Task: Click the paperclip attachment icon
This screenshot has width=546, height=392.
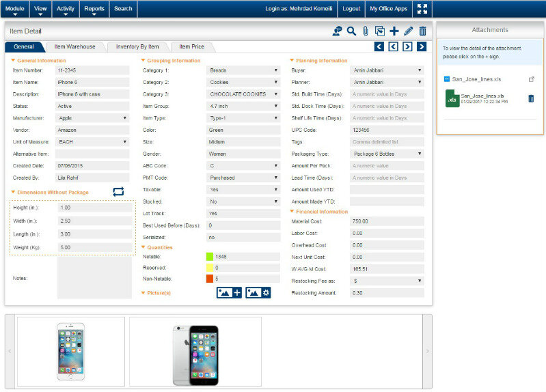Action: click(x=366, y=31)
